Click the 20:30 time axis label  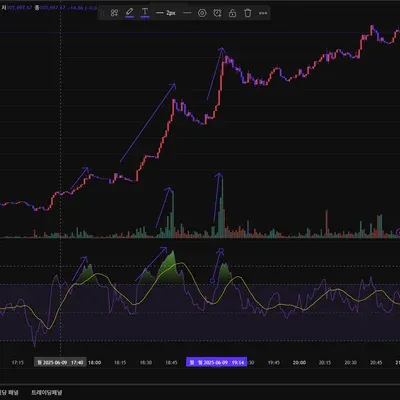pos(350,362)
